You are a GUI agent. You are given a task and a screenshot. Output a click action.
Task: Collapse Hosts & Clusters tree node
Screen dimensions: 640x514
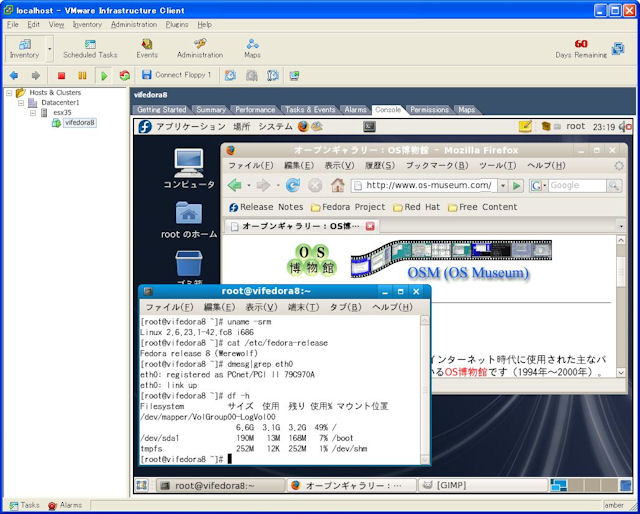9,93
